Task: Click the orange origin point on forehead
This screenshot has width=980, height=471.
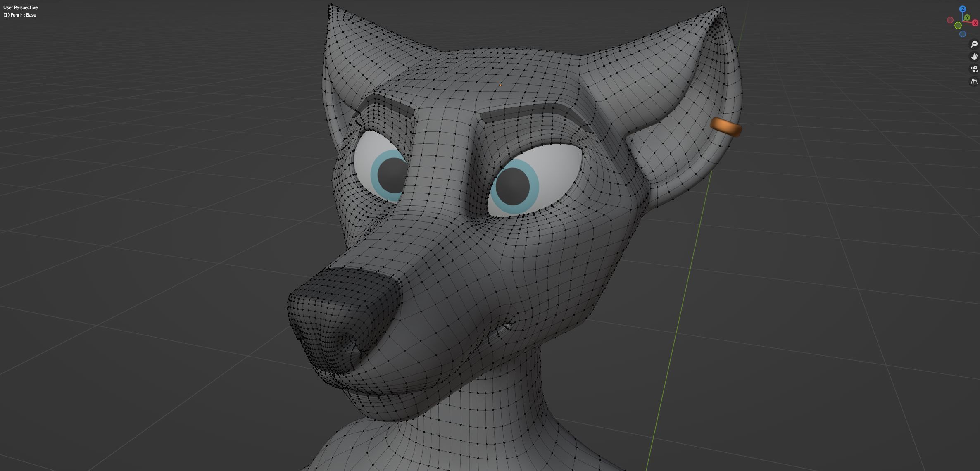Action: (x=500, y=85)
